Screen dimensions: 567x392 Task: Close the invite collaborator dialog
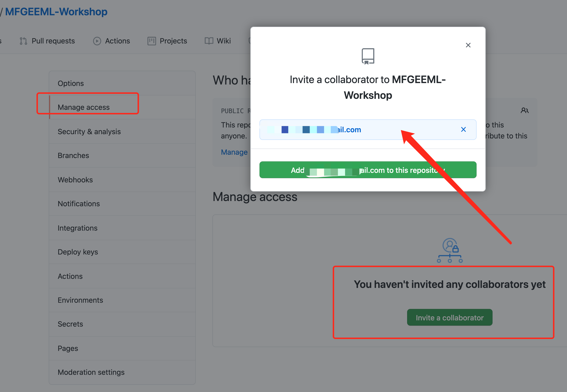coord(468,45)
